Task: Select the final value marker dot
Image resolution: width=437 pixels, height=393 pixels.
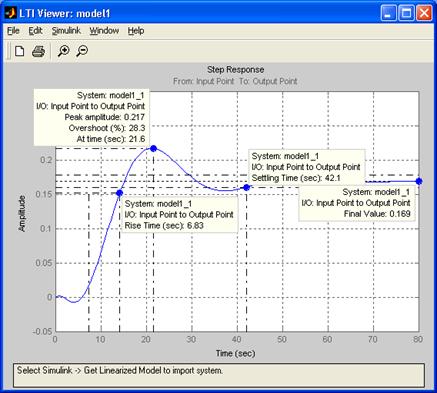Action: pos(419,181)
